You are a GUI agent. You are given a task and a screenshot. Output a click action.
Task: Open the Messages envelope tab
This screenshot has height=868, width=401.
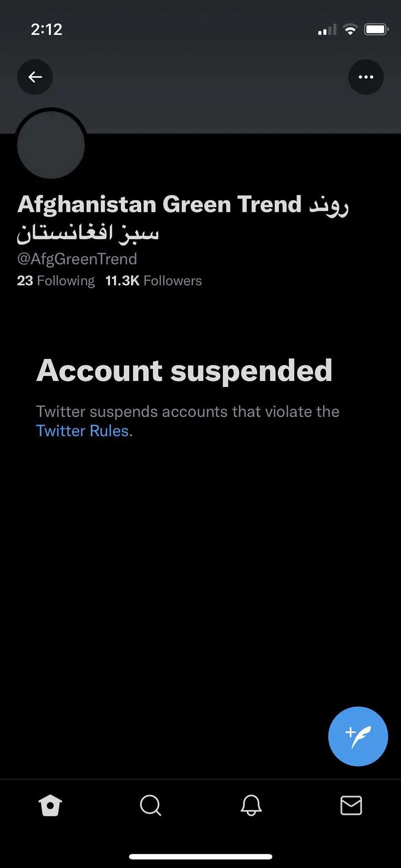click(351, 805)
